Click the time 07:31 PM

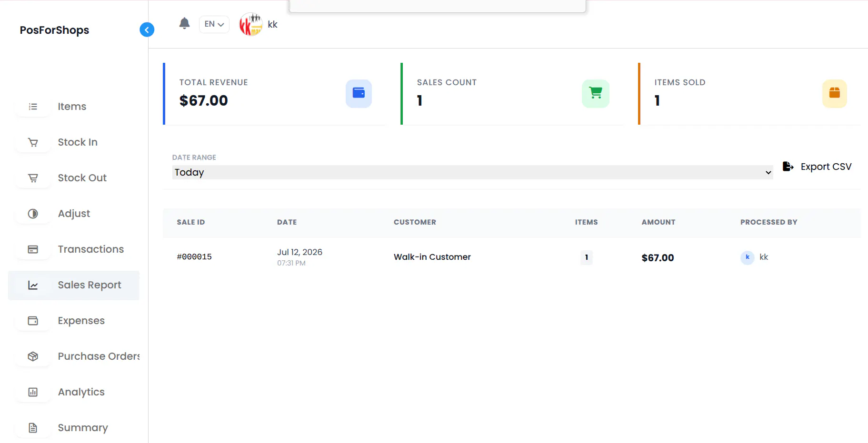tap(291, 263)
